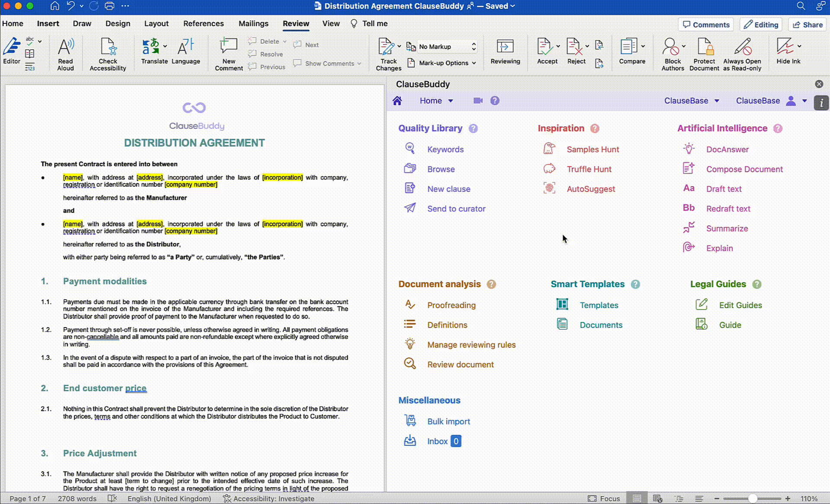Switch to the References ribbon tab
830x504 pixels.
tap(203, 24)
